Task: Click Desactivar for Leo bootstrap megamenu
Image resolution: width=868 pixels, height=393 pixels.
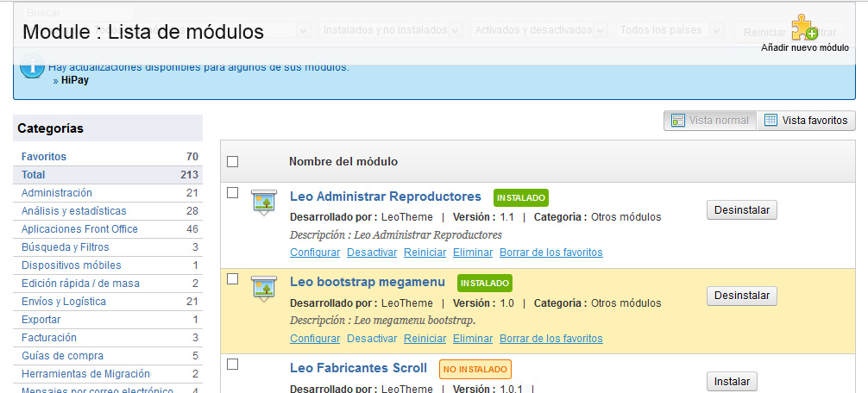Action: (x=372, y=339)
